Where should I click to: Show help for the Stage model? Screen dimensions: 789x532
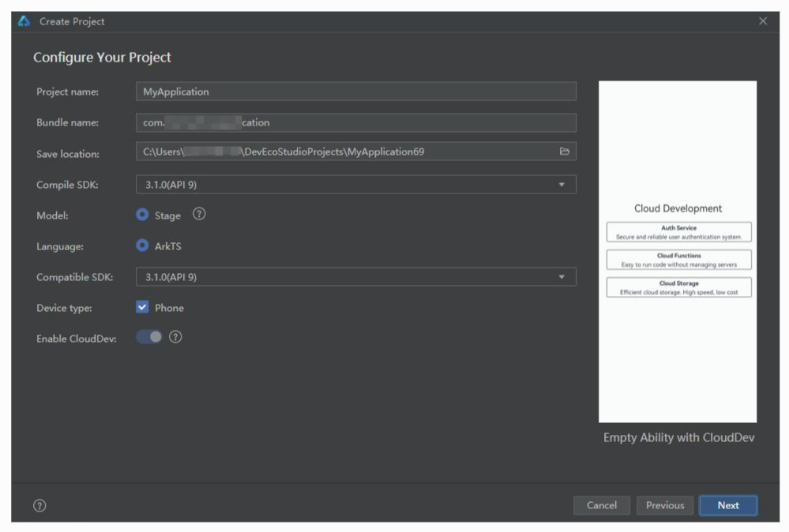pyautogui.click(x=199, y=214)
